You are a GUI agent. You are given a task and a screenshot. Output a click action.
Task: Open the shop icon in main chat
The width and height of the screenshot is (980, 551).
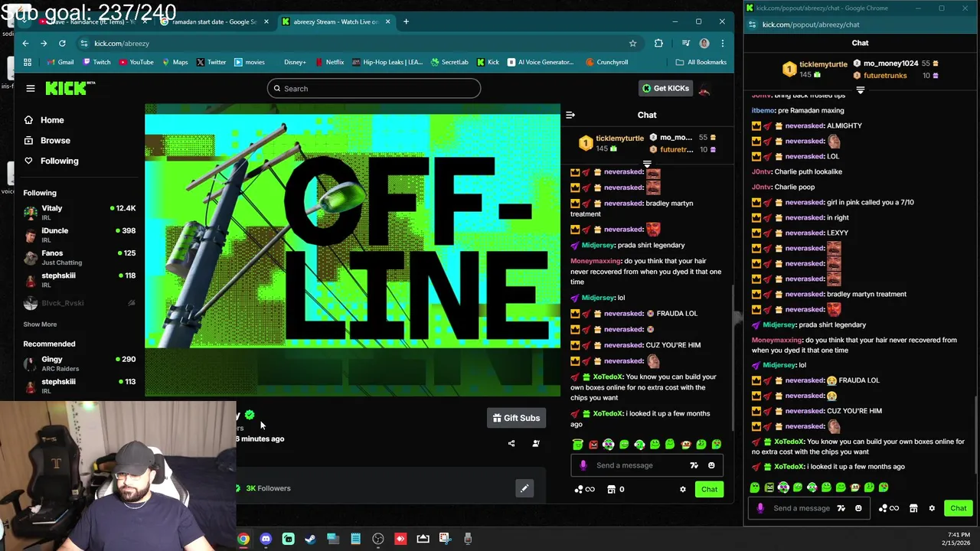point(612,490)
